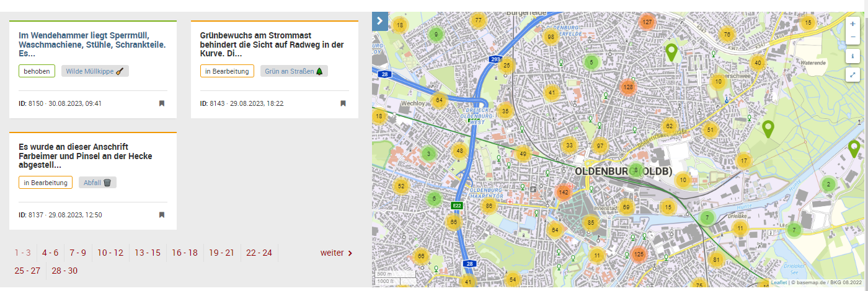Collapse the map with the chevron toggle
This screenshot has width=868, height=291.
coord(380,22)
